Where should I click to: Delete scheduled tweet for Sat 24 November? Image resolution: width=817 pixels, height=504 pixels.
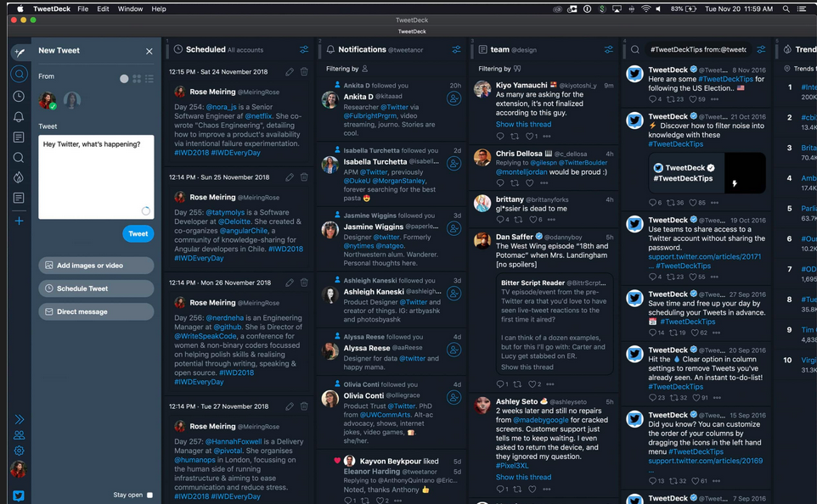(304, 71)
